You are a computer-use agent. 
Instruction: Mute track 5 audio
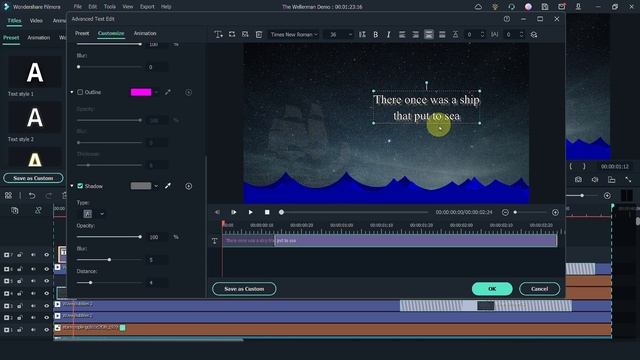(x=33, y=281)
